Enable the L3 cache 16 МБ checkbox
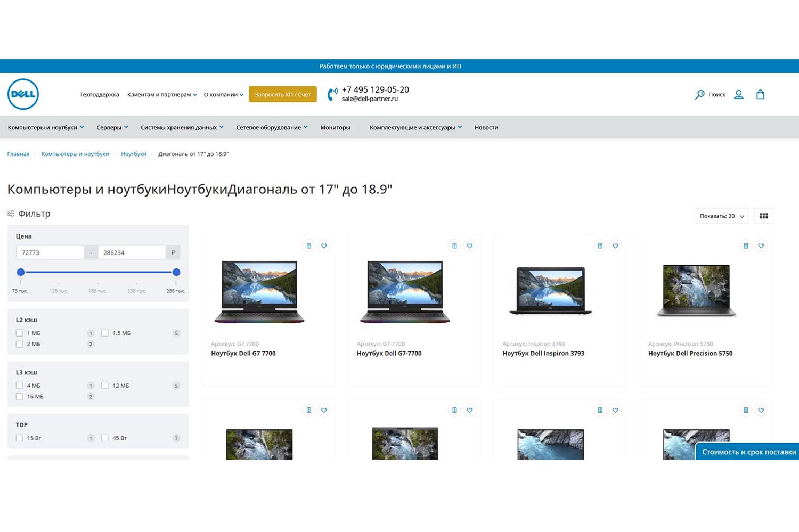Screen dimensions: 799x532 (20, 397)
